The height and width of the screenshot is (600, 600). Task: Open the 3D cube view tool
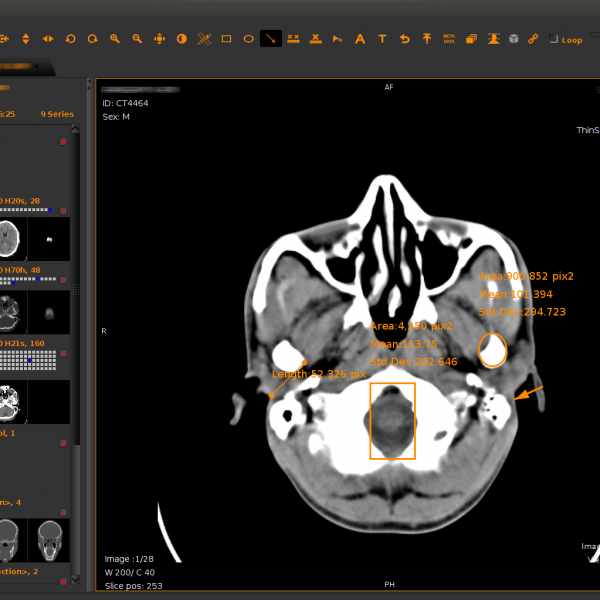(513, 39)
